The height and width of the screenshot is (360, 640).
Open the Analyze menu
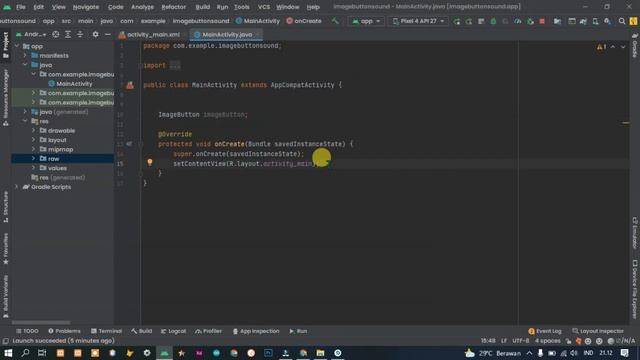(x=142, y=7)
